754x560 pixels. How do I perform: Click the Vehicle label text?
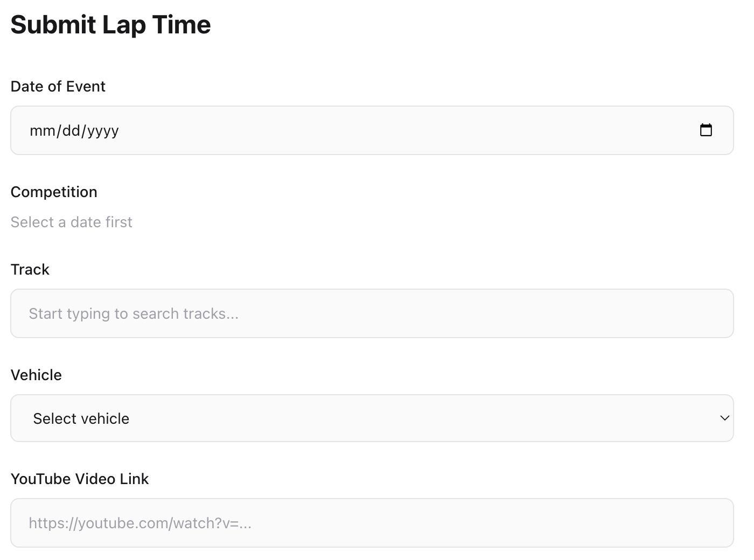tap(36, 375)
